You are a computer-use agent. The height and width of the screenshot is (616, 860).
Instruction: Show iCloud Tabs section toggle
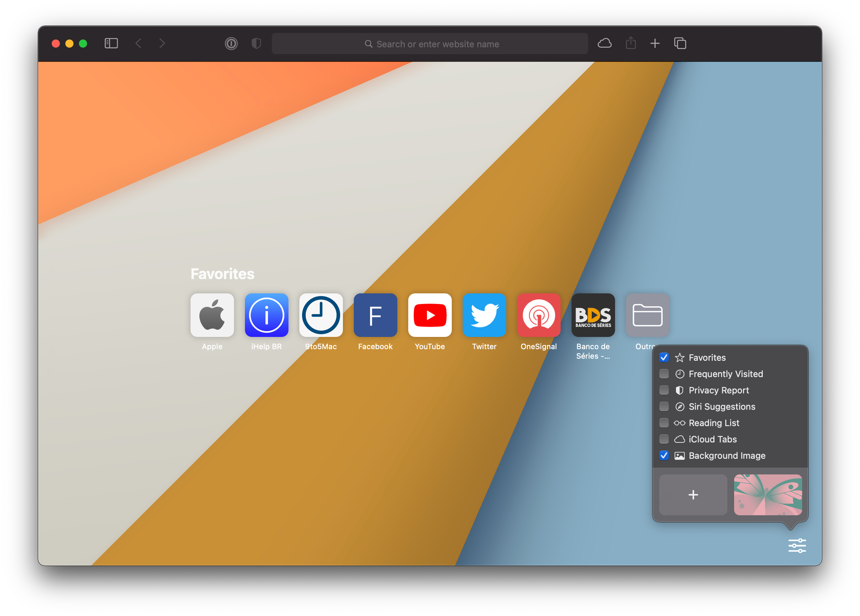point(665,439)
